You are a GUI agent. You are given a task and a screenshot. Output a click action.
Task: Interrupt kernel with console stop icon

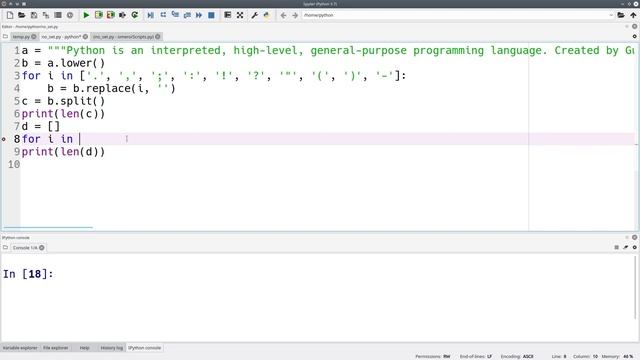(x=616, y=247)
